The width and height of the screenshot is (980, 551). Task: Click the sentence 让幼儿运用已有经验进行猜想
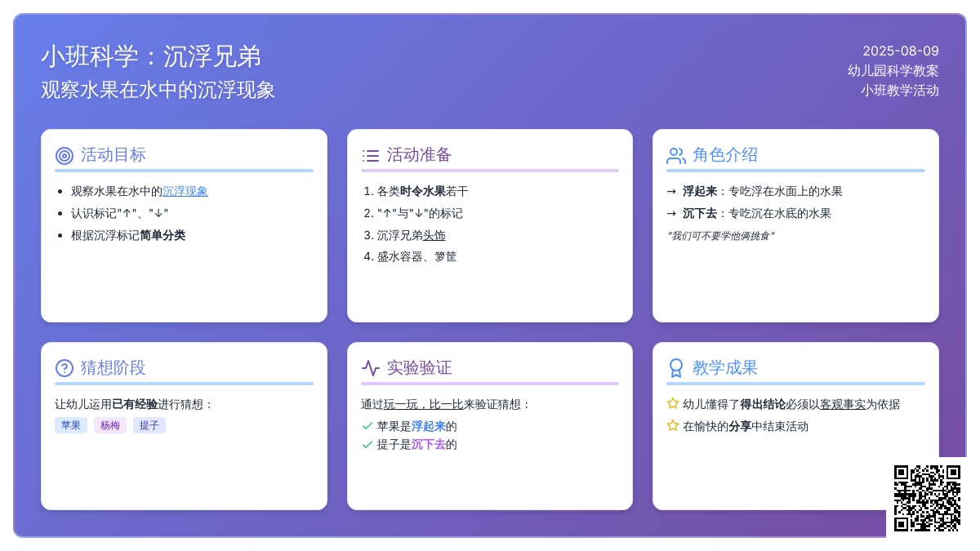click(x=134, y=404)
